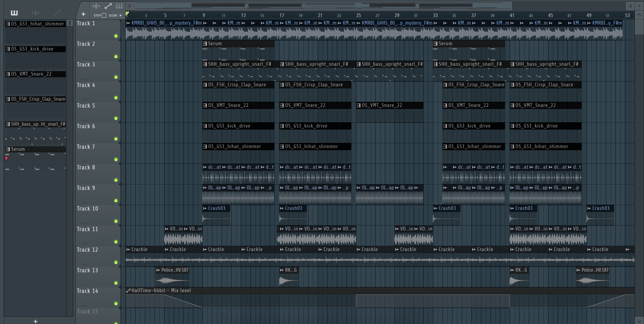Click the plus button under the pattern picker
Viewport: 644px width, 324px height.
click(36, 321)
